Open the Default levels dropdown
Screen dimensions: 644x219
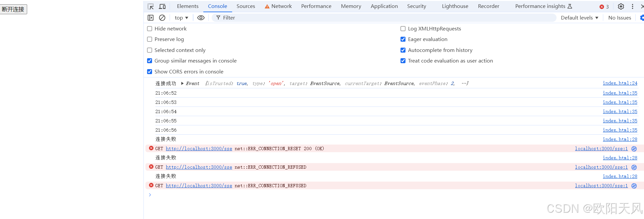pyautogui.click(x=579, y=18)
